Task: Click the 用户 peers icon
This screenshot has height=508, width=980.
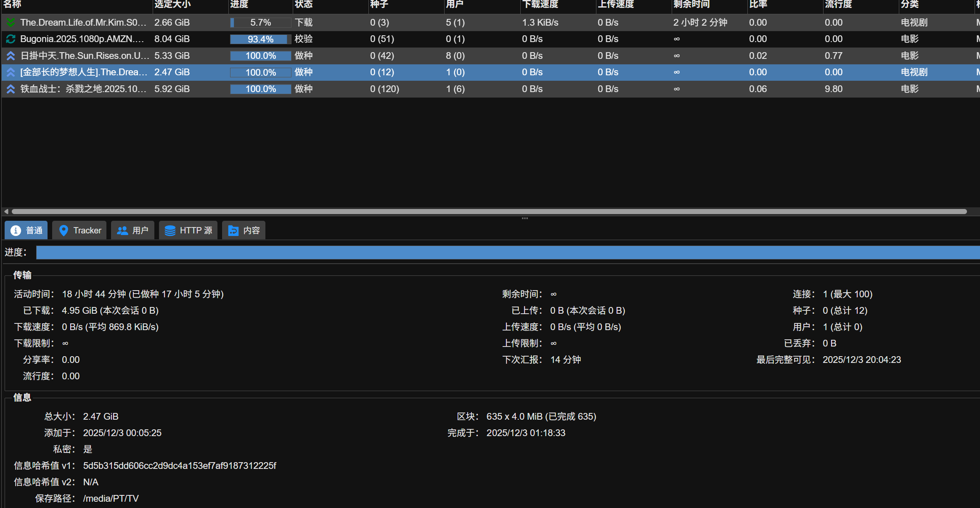Action: tap(122, 230)
